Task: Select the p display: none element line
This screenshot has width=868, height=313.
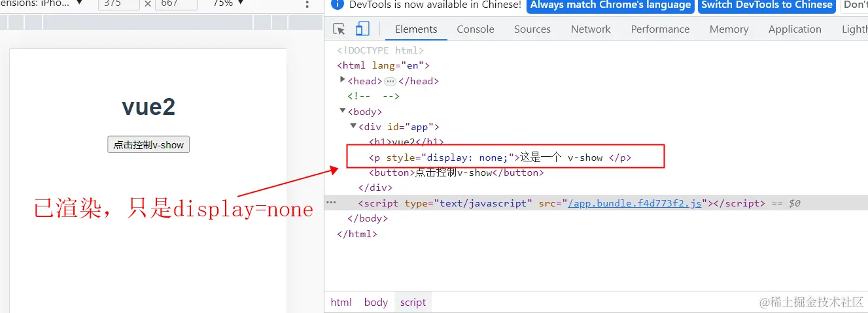Action: (500, 157)
